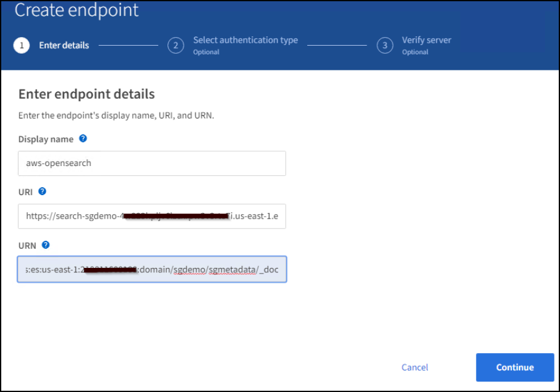Go to the Verify server step
The width and height of the screenshot is (560, 392).
(x=426, y=40)
